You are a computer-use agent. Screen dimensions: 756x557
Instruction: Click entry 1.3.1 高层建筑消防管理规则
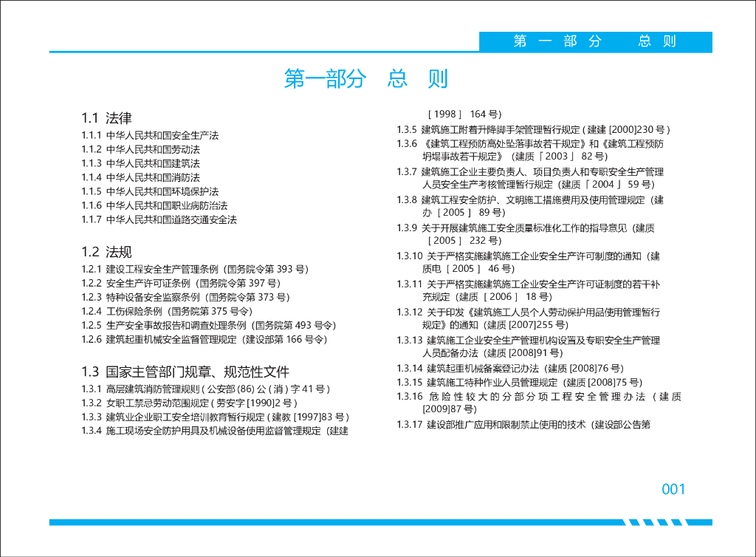tap(205, 389)
